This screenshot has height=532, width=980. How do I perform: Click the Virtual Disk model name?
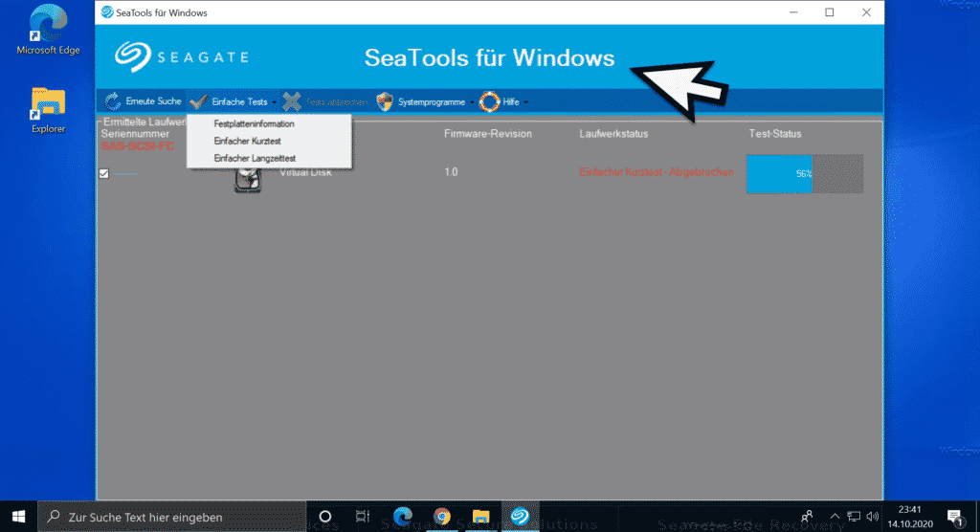click(x=305, y=172)
